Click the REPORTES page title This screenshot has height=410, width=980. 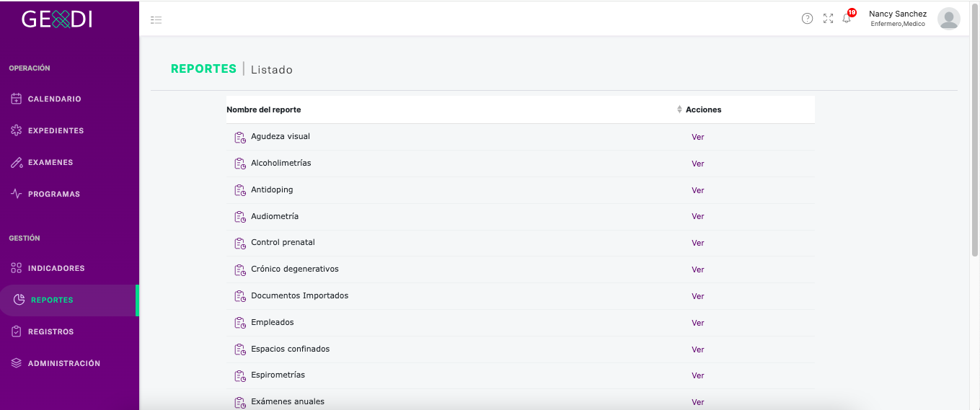[203, 69]
